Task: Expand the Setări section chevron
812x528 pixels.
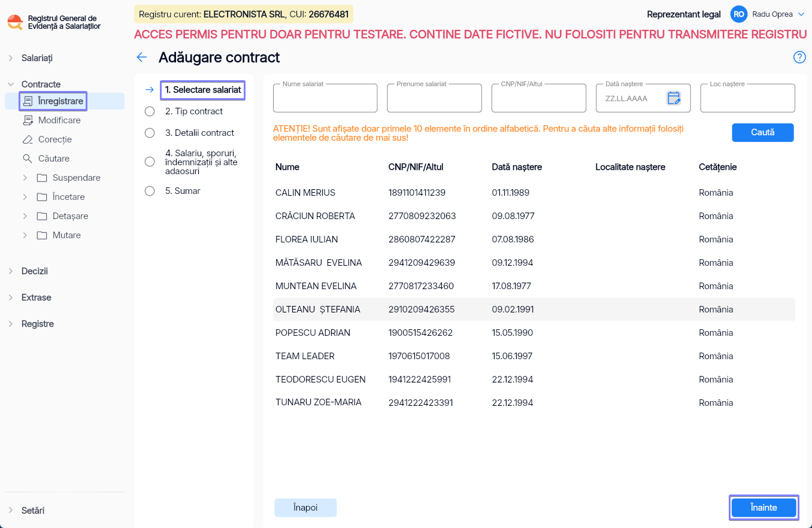Action: click(11, 511)
